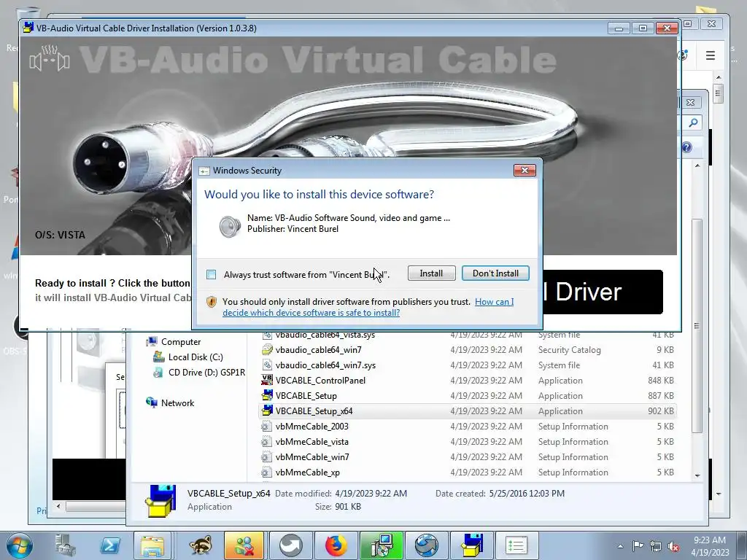
Task: Click the checklist icon in the taskbar
Action: click(516, 545)
